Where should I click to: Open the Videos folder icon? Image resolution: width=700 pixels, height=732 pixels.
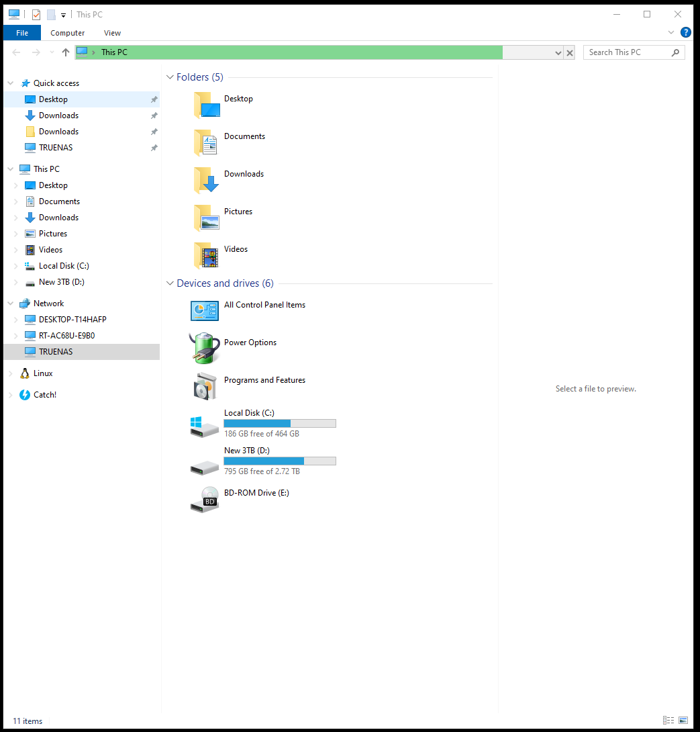click(x=206, y=255)
